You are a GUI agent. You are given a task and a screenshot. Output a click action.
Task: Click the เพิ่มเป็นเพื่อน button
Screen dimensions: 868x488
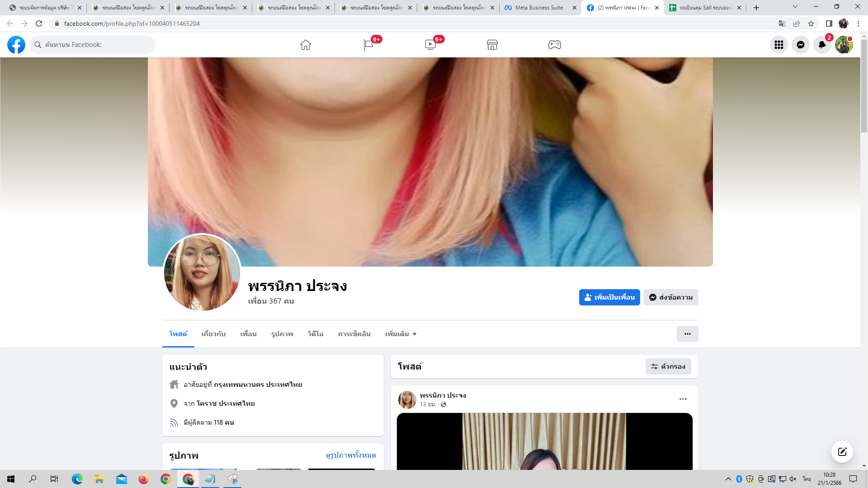point(609,297)
